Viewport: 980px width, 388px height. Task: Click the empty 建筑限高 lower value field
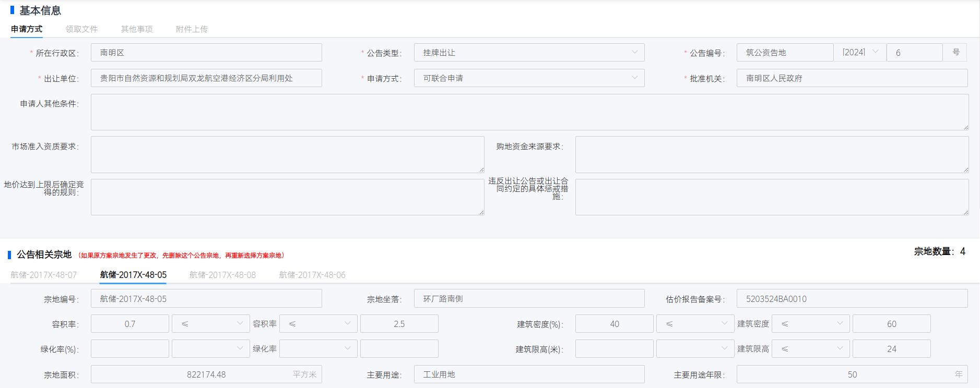pyautogui.click(x=615, y=349)
